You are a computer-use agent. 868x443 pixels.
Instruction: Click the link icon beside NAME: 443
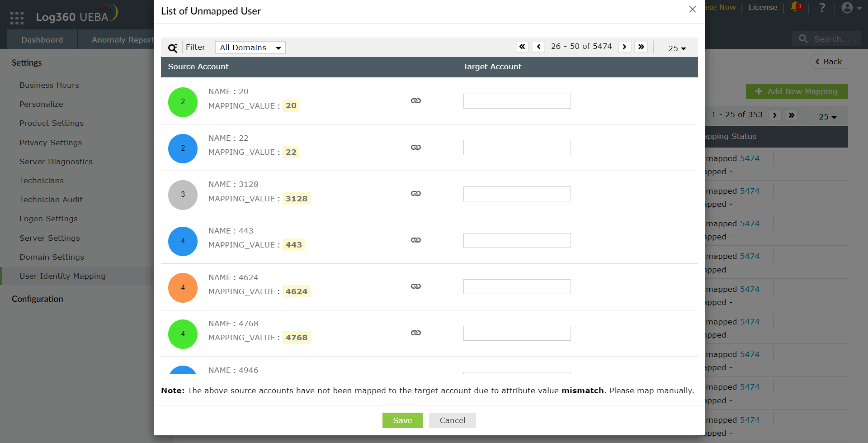point(415,240)
